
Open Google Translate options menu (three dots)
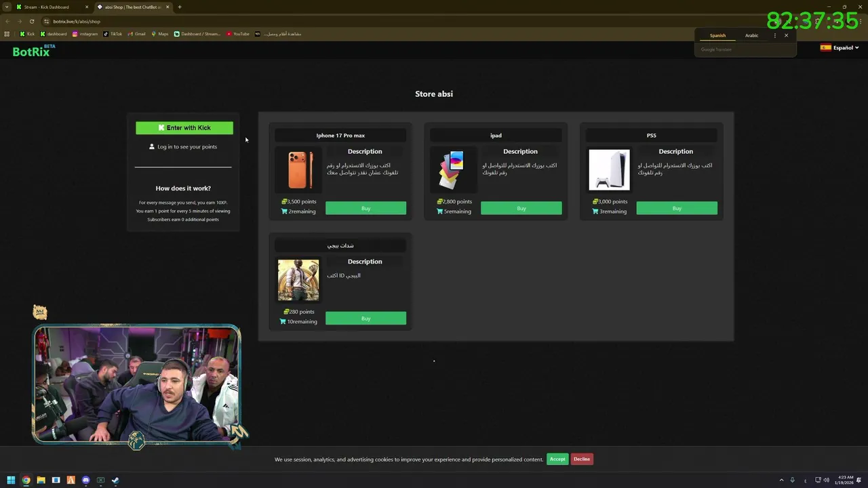tap(774, 35)
